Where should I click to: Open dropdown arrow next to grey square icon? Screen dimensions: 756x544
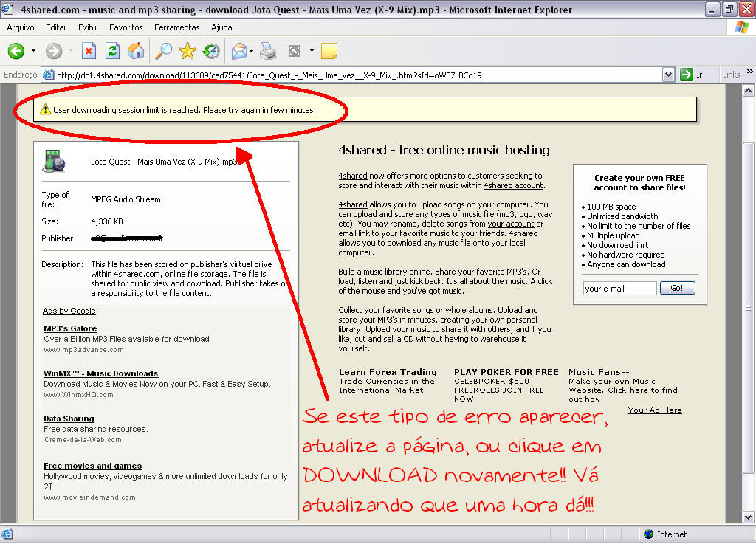tap(312, 51)
